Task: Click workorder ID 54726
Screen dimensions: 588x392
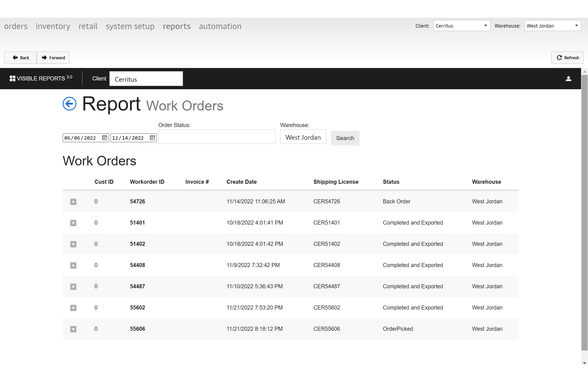Action: click(137, 202)
